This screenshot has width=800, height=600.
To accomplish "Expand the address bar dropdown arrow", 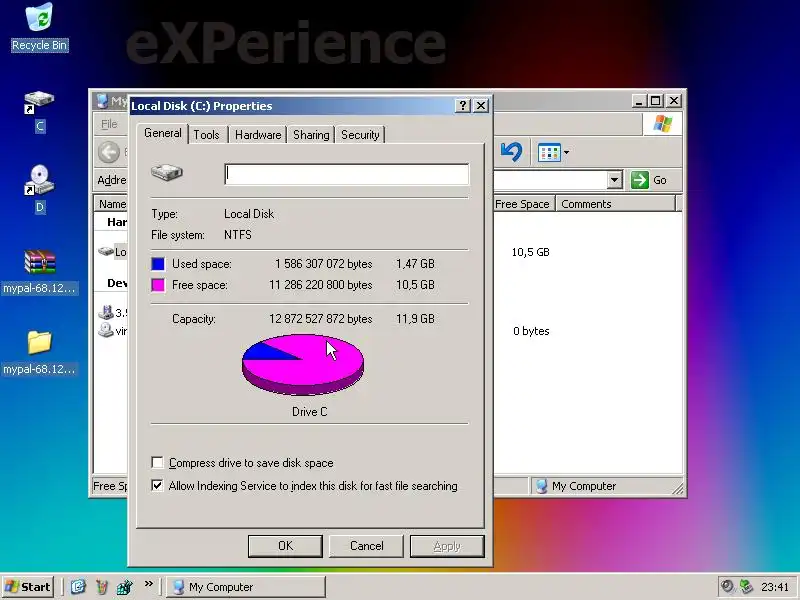I will coord(615,180).
